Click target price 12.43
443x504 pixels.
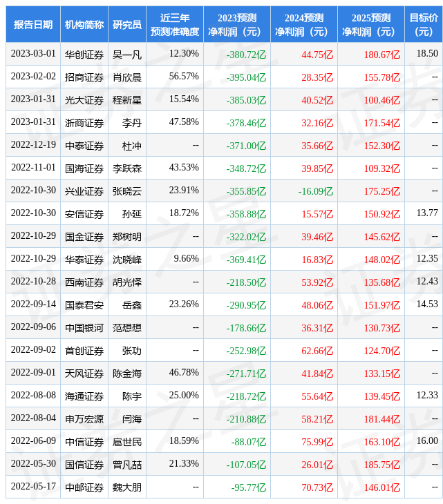427,281
